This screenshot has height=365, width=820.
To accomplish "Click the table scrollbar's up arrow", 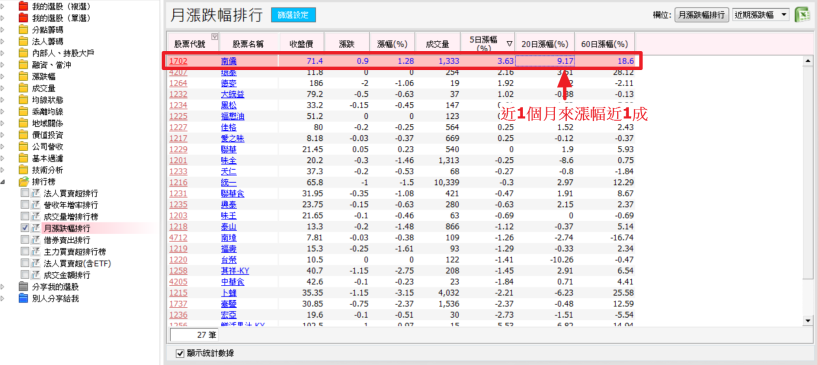I will pyautogui.click(x=809, y=62).
